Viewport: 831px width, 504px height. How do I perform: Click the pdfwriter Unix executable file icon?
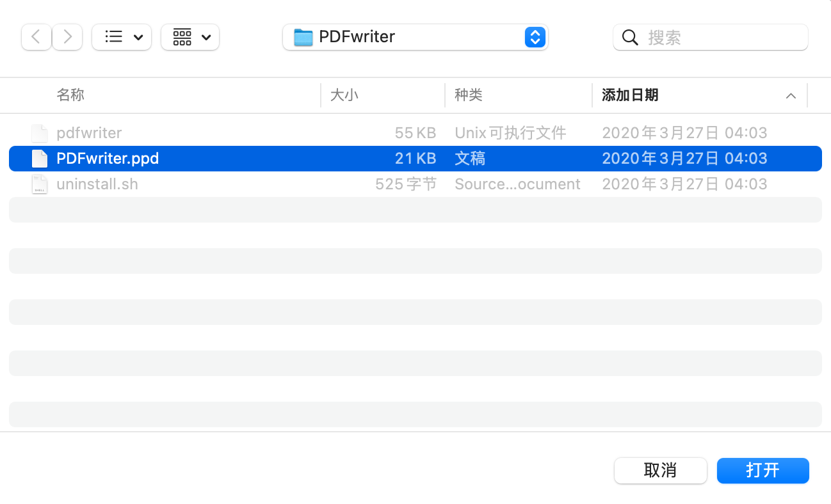[x=39, y=132]
